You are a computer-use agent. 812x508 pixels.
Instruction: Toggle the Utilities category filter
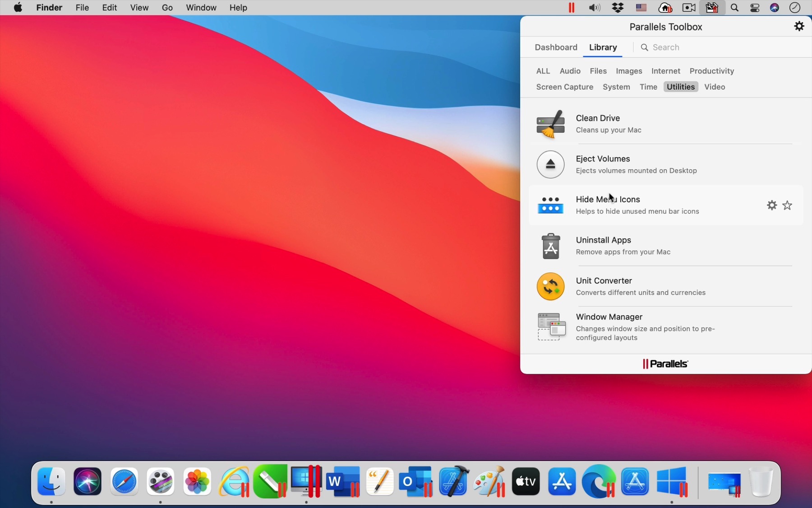[680, 87]
